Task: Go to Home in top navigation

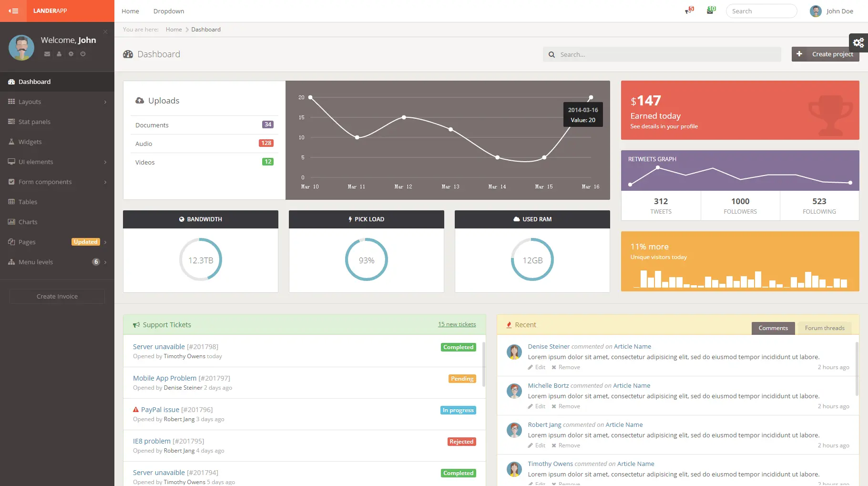Action: (130, 11)
